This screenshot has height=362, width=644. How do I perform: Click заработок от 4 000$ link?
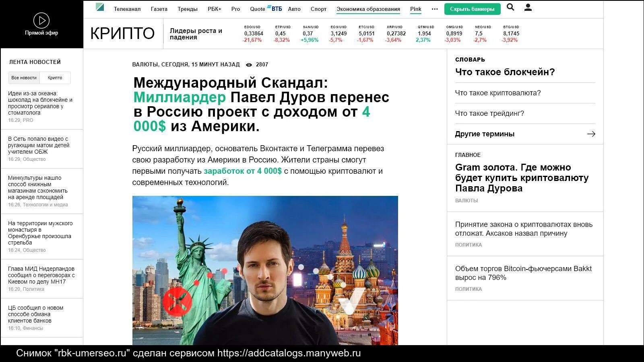click(243, 171)
